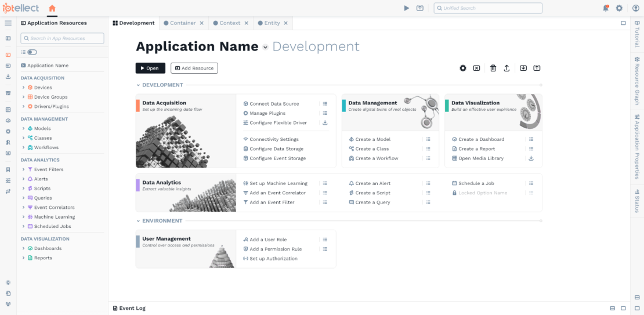Viewport: 644px width, 315px height.
Task: Click the import icon in the application toolbar
Action: 523,68
